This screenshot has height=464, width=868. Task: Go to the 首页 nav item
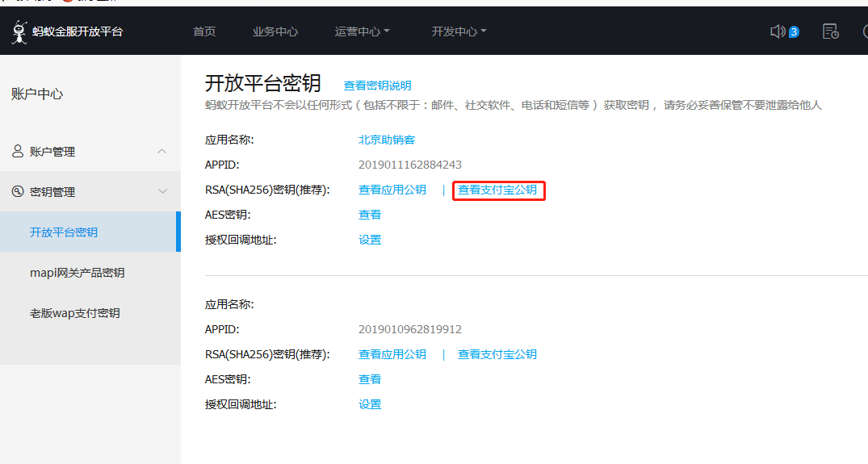[x=204, y=31]
